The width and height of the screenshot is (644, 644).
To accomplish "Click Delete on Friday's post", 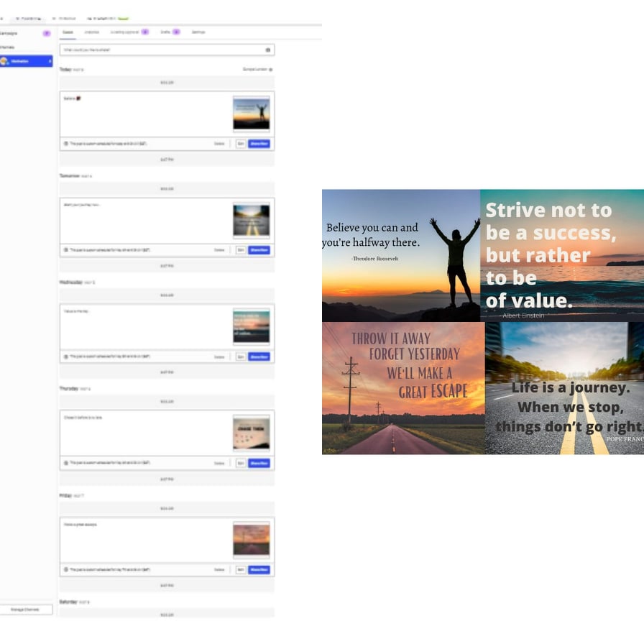I will (x=219, y=570).
